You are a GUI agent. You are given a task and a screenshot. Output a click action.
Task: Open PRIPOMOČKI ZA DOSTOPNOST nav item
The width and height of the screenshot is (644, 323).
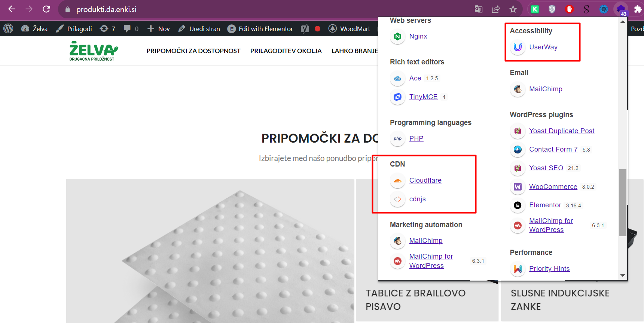click(193, 51)
